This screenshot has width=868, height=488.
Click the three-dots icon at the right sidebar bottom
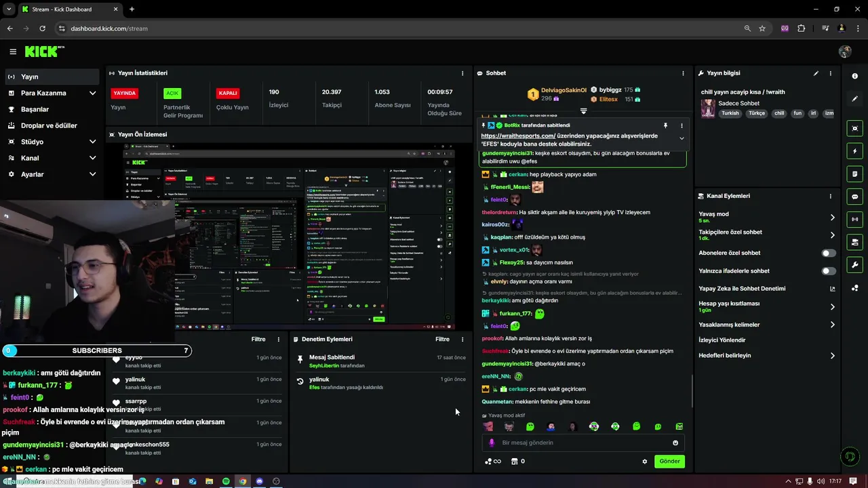854,287
